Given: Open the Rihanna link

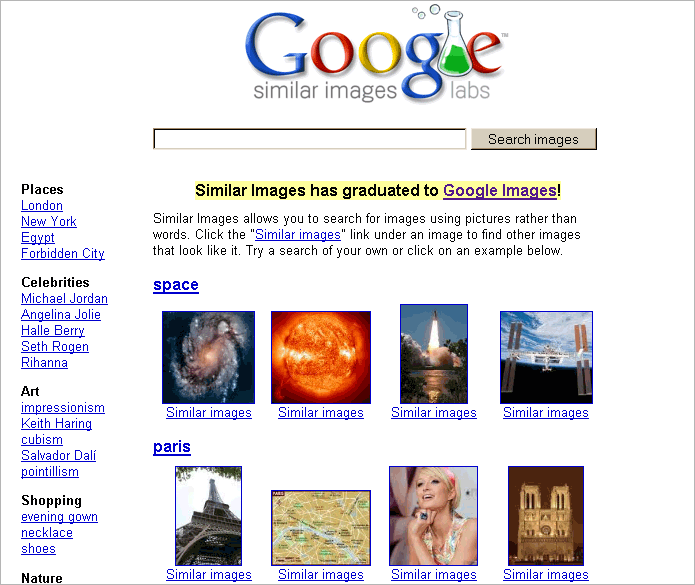Looking at the screenshot, I should 44,363.
